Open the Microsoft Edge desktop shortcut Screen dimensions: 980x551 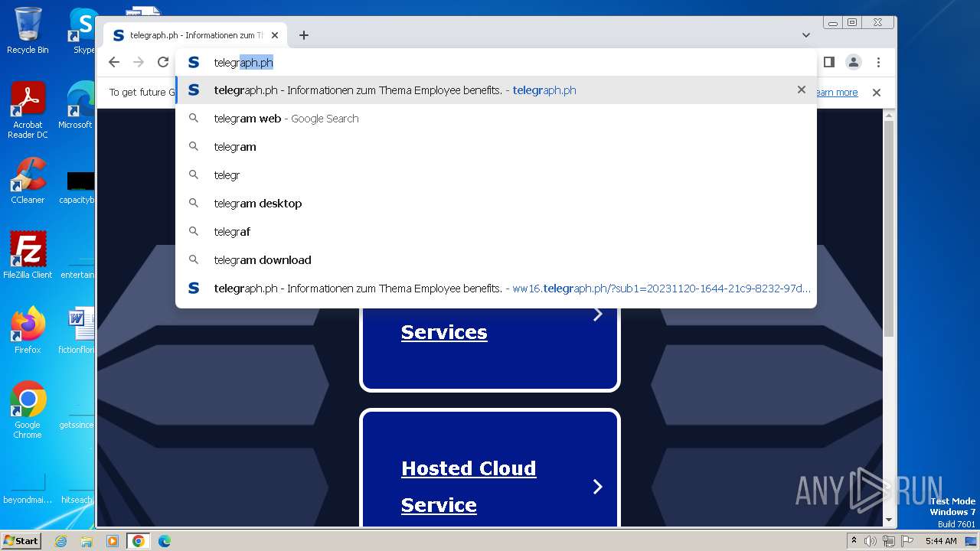pos(77,106)
